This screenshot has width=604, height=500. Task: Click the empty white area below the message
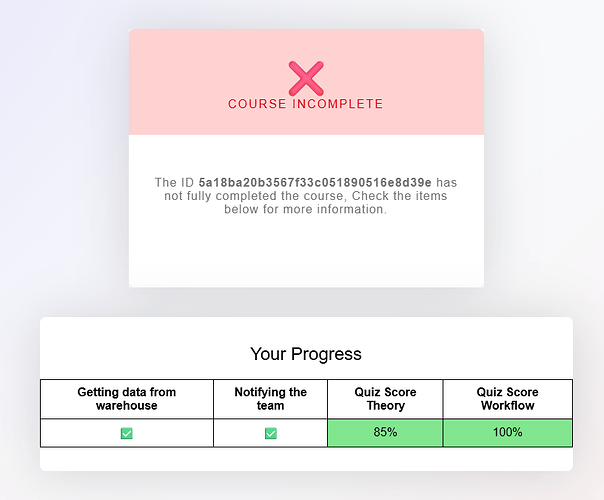(306, 252)
